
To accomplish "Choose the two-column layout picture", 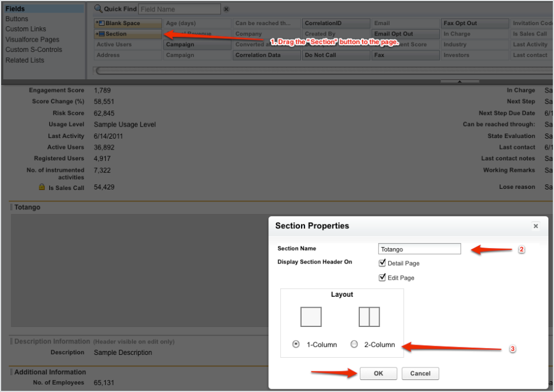I will coord(369,317).
